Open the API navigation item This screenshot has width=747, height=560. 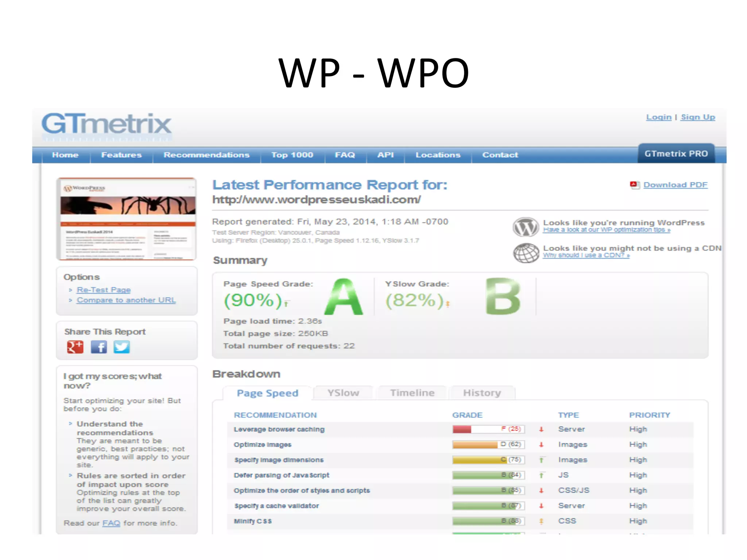(x=386, y=155)
